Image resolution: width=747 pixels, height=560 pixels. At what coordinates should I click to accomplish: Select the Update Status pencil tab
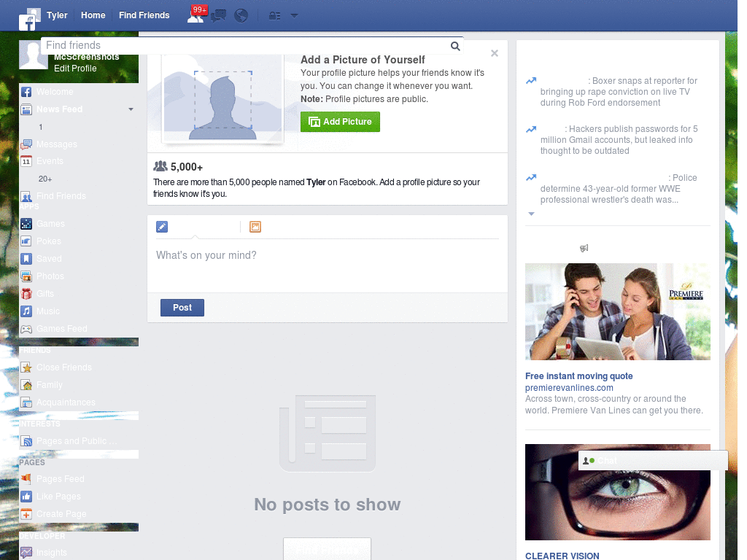pos(162,227)
